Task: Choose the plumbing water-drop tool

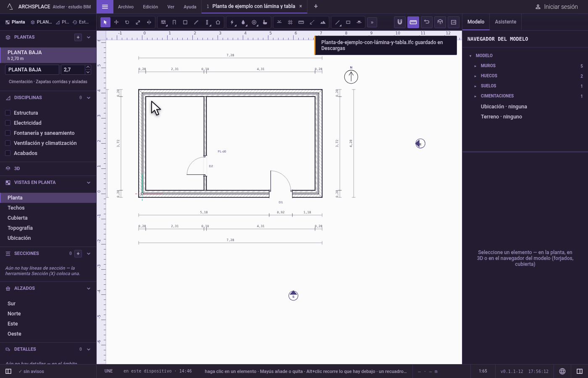Action: [243, 22]
